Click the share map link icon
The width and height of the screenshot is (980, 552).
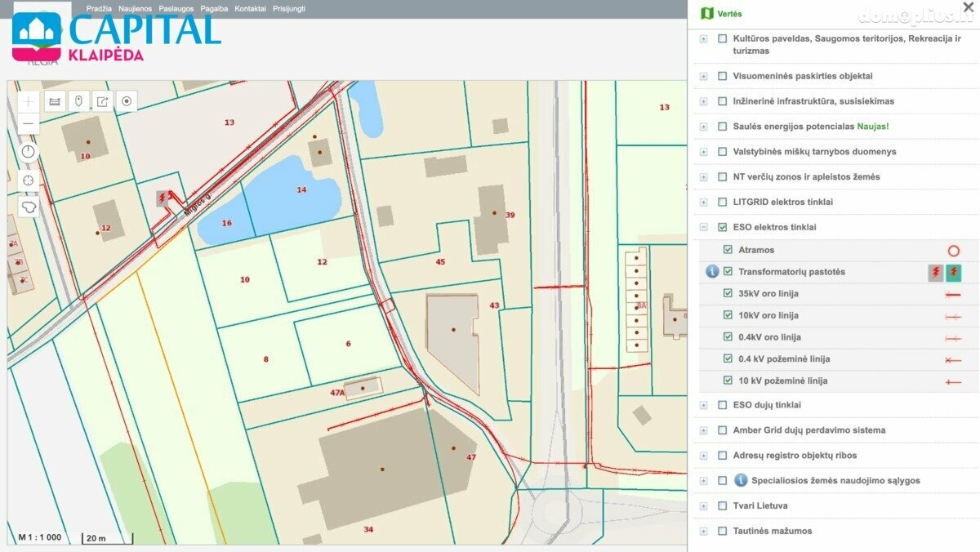coord(102,102)
